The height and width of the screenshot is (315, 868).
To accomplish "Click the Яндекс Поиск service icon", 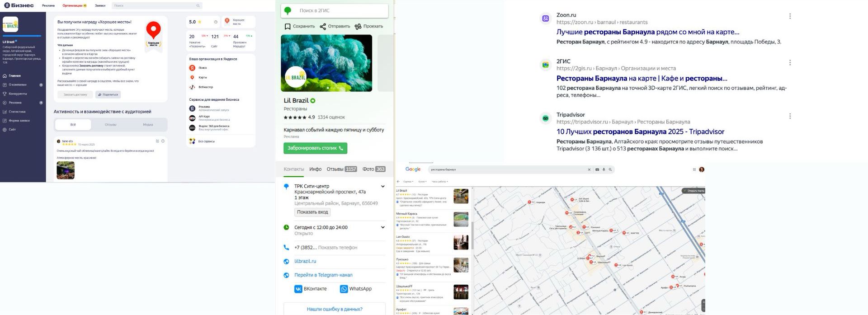I will [x=192, y=68].
